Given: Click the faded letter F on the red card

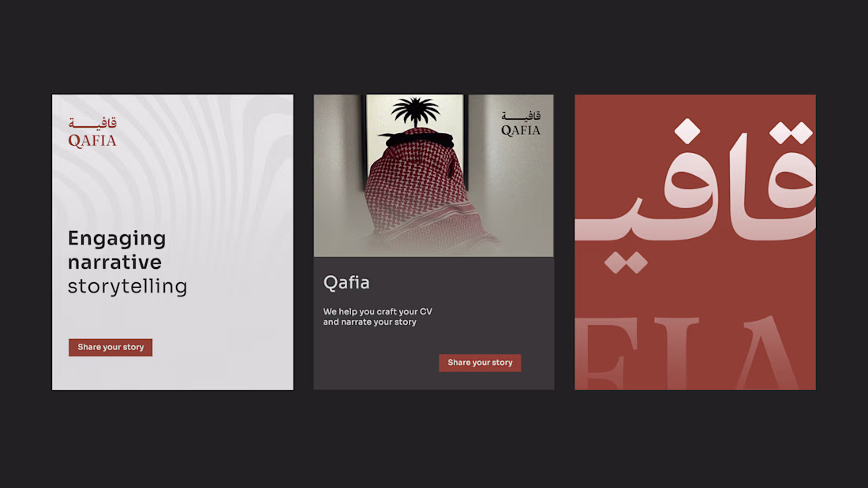Looking at the screenshot, I should coord(600,354).
